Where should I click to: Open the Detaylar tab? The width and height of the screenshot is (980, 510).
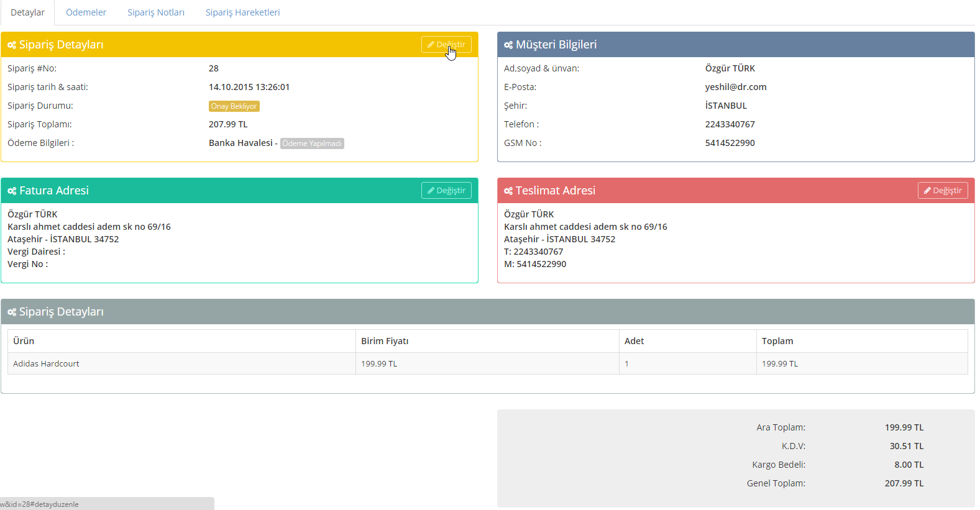27,12
